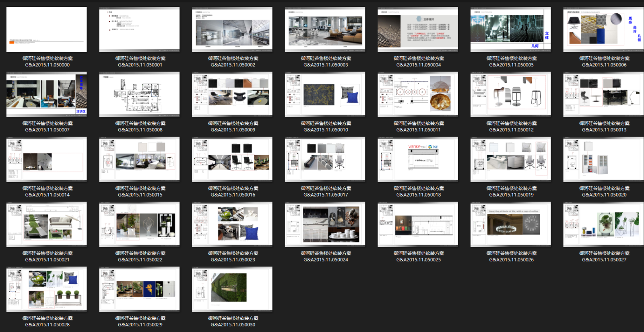644x332 pixels.
Task: Select cabinet thumbnail G&A2015.11.050020
Action: click(603, 160)
